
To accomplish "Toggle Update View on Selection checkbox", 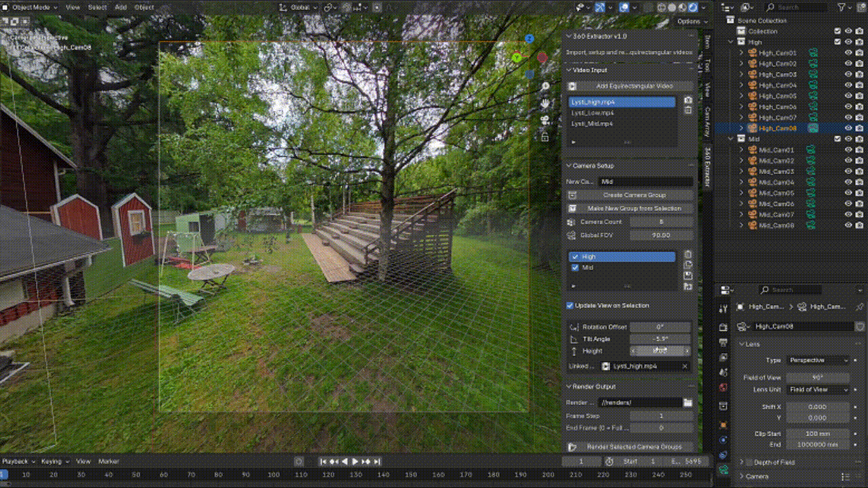I will (570, 306).
